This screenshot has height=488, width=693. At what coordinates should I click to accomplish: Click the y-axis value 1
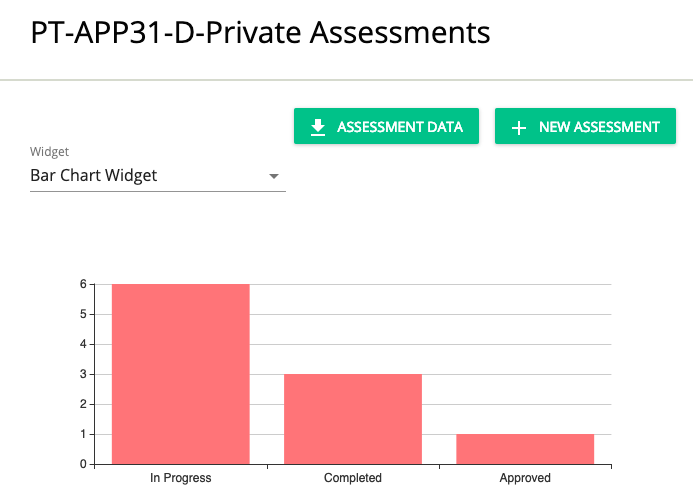(83, 435)
